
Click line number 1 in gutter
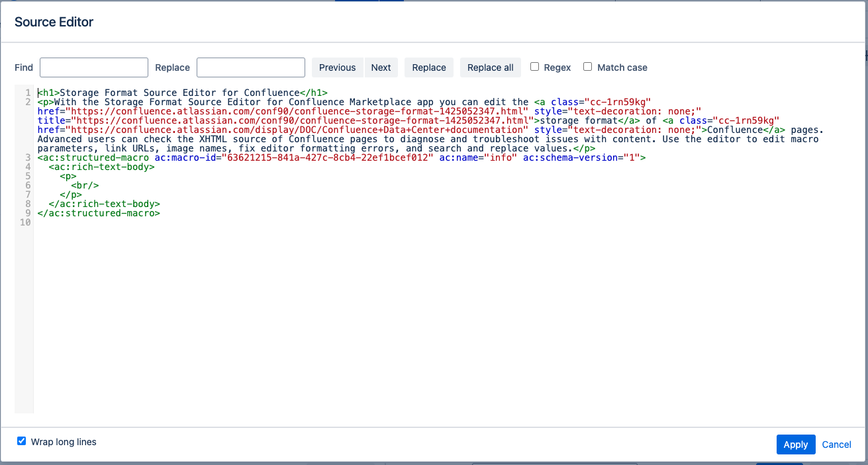pyautogui.click(x=28, y=93)
